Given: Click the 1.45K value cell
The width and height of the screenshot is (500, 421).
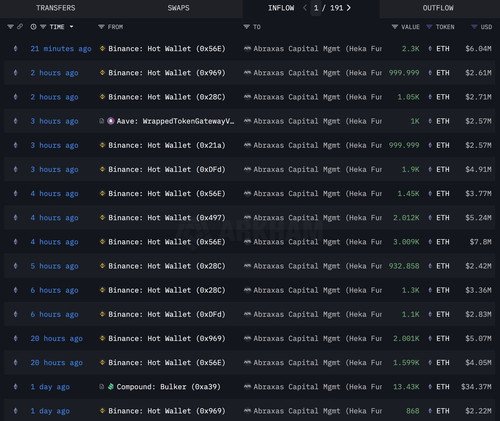Looking at the screenshot, I should (x=408, y=194).
